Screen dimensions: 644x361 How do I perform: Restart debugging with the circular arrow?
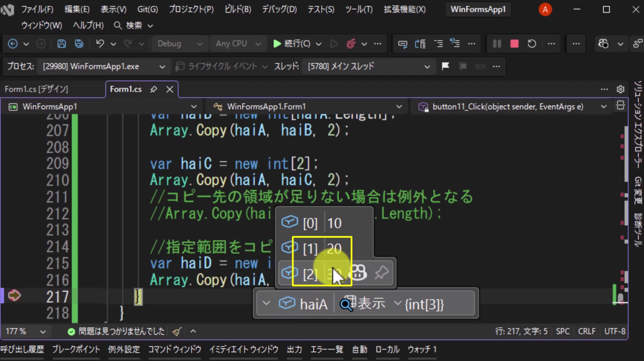point(532,44)
